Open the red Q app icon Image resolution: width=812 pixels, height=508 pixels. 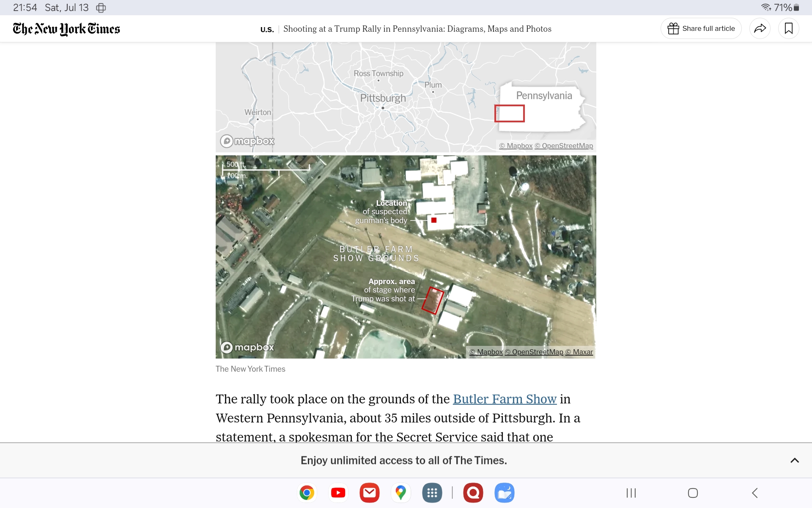click(473, 493)
